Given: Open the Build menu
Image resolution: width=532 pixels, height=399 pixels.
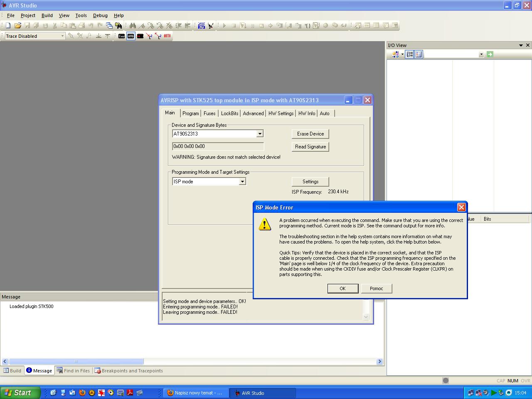Looking at the screenshot, I should point(47,15).
